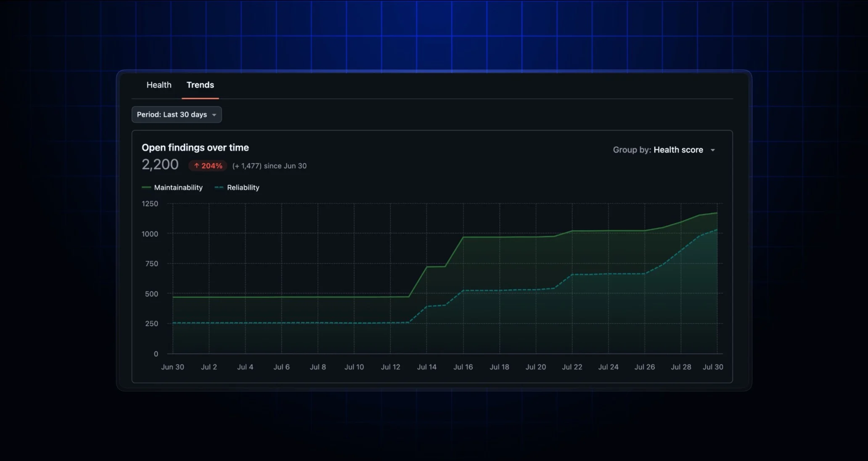The width and height of the screenshot is (868, 461).
Task: Click the Jul 22 x-axis label
Action: coord(572,367)
